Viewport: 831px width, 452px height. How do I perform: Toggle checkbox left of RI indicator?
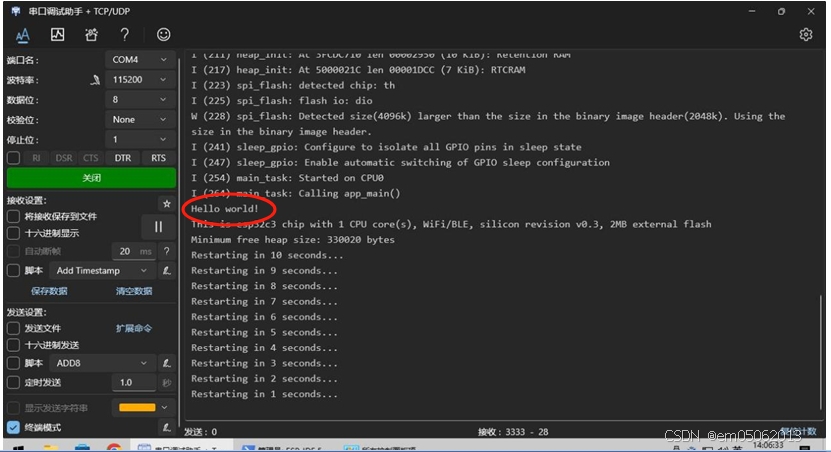click(x=14, y=158)
